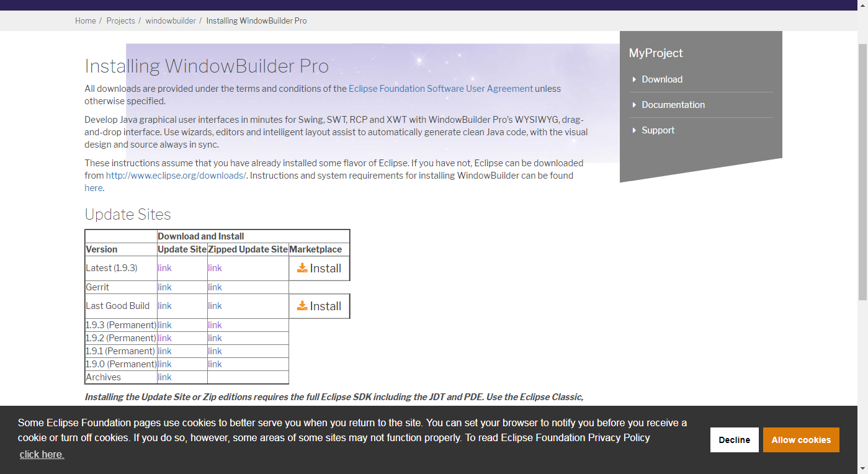Click the Update Site link for Gerrit
The image size is (868, 474).
pyautogui.click(x=164, y=287)
